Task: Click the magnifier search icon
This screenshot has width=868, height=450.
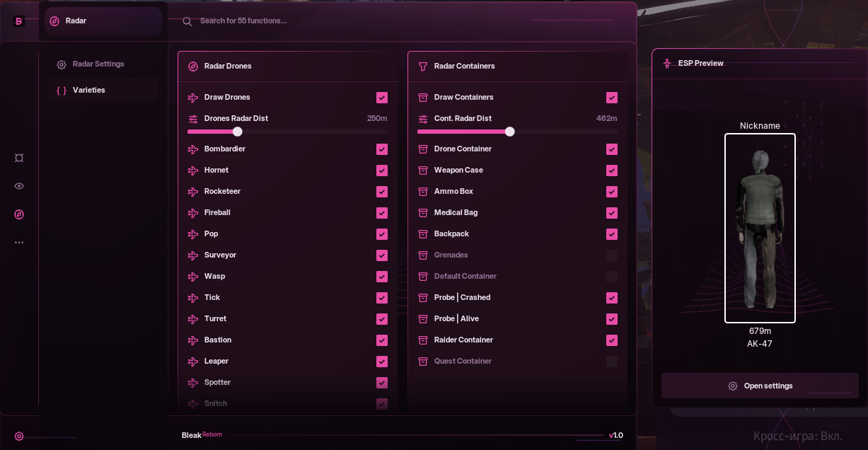Action: (x=187, y=21)
